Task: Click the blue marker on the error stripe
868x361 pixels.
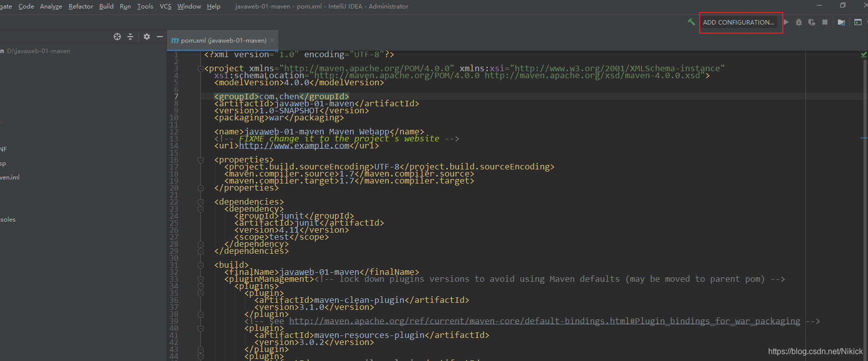Action: (x=864, y=137)
